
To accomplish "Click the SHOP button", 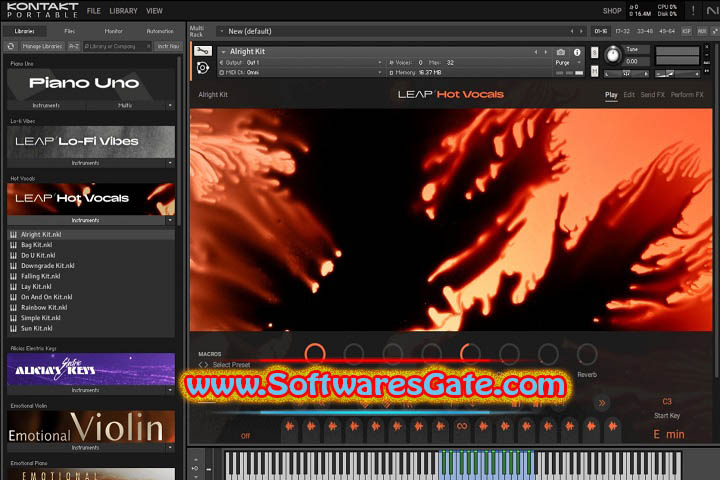I will [612, 11].
